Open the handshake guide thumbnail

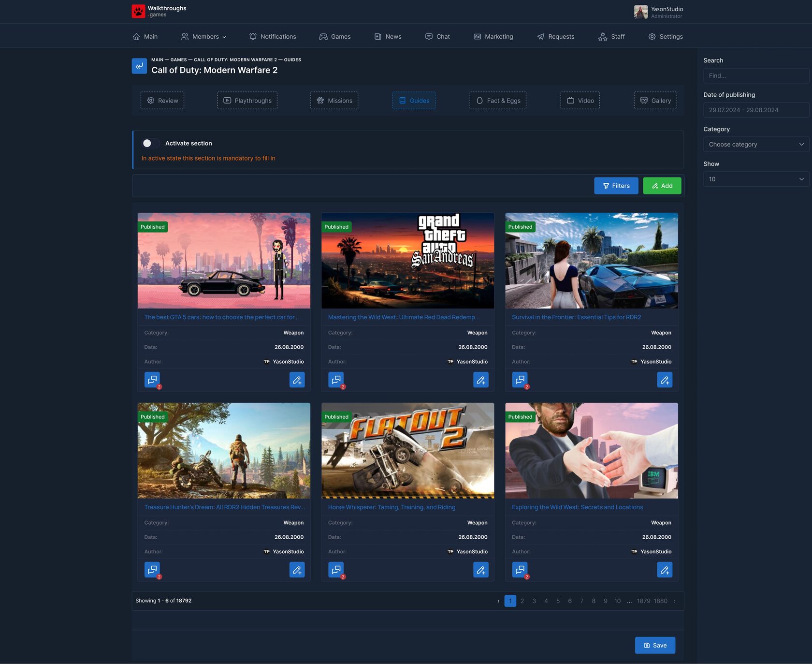[x=592, y=451]
